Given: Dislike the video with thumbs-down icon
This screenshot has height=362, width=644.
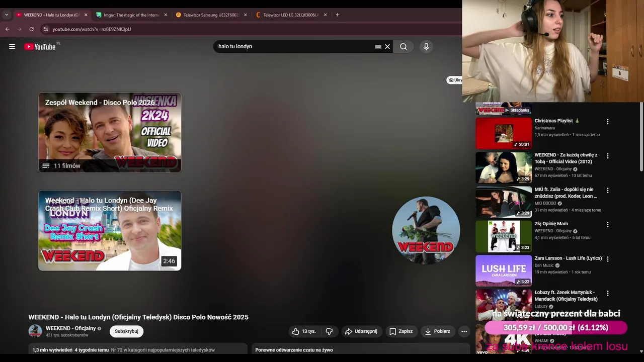Looking at the screenshot, I should [329, 331].
